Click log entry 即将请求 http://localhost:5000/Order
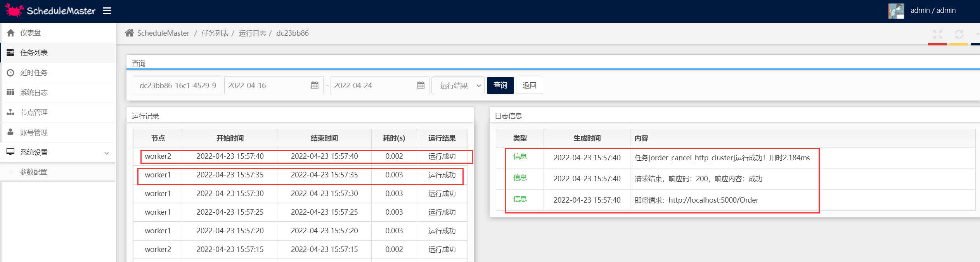 [696, 200]
